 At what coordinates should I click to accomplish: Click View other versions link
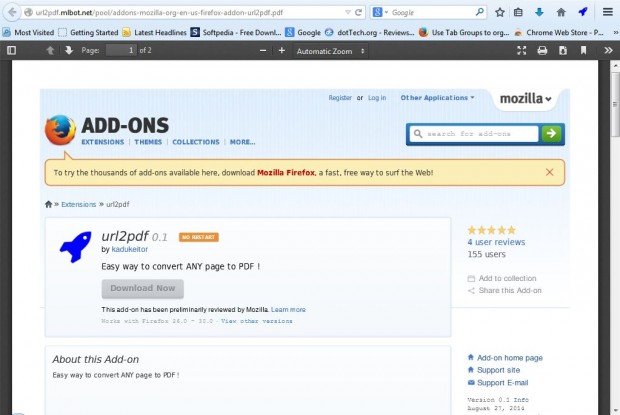(x=257, y=321)
